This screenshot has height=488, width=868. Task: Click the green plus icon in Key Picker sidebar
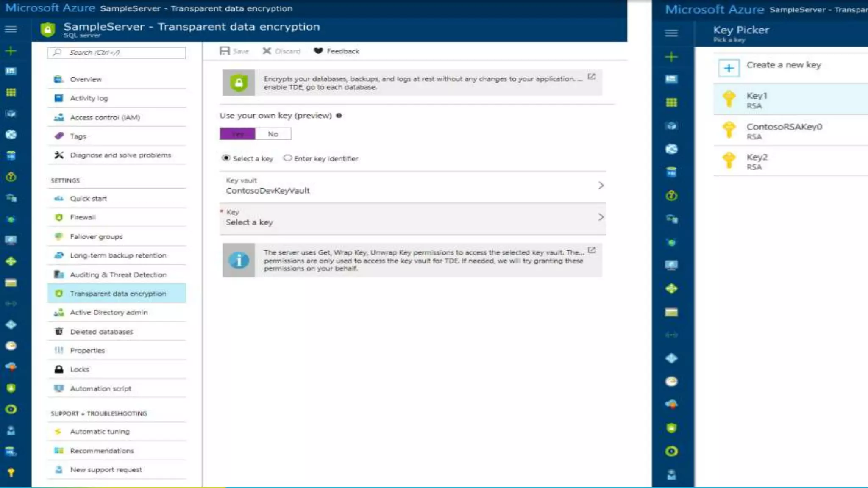671,57
